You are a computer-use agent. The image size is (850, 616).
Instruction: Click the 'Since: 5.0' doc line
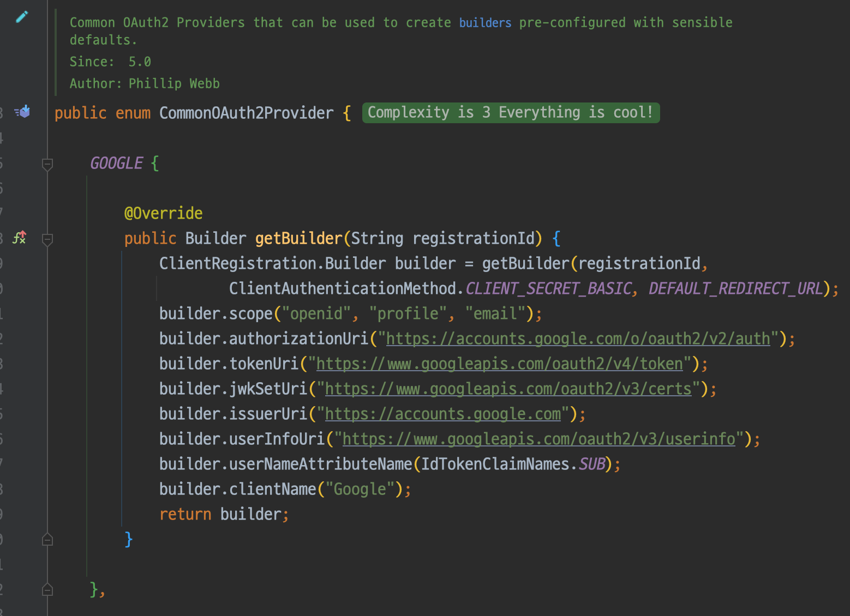[110, 62]
